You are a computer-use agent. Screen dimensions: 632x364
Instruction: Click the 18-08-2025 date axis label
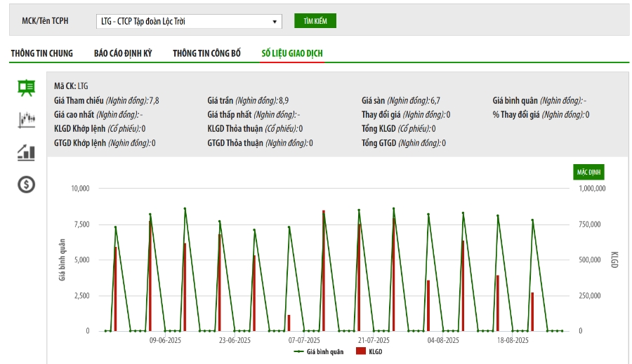tap(513, 340)
